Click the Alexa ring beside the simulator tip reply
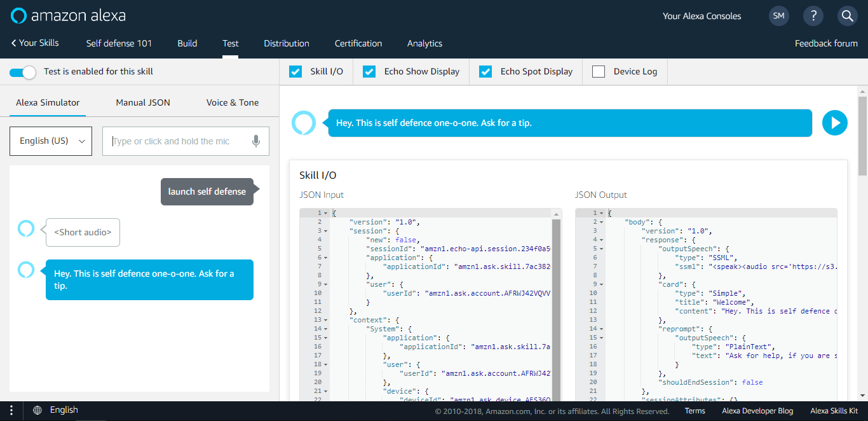 coord(25,270)
